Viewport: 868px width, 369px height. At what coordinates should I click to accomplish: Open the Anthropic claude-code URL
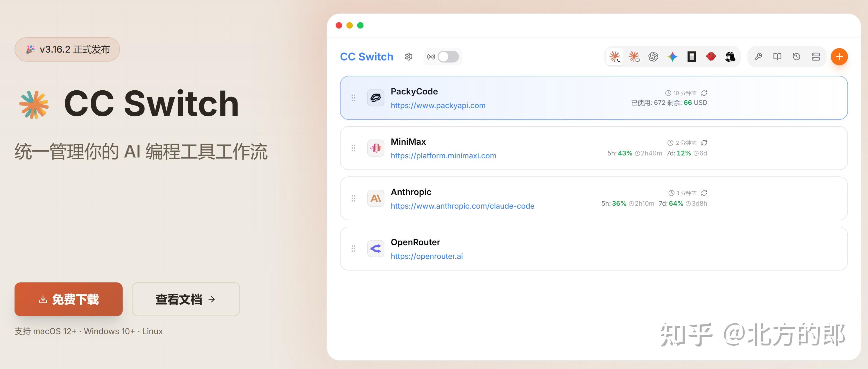pos(463,206)
